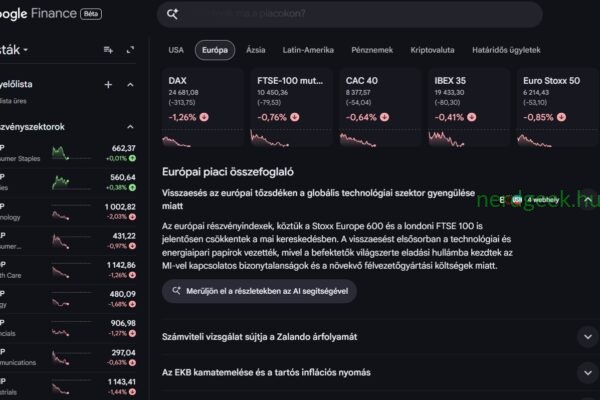The width and height of the screenshot is (600, 400).
Task: Click the add-to-list icon in lists header
Action: tap(108, 50)
